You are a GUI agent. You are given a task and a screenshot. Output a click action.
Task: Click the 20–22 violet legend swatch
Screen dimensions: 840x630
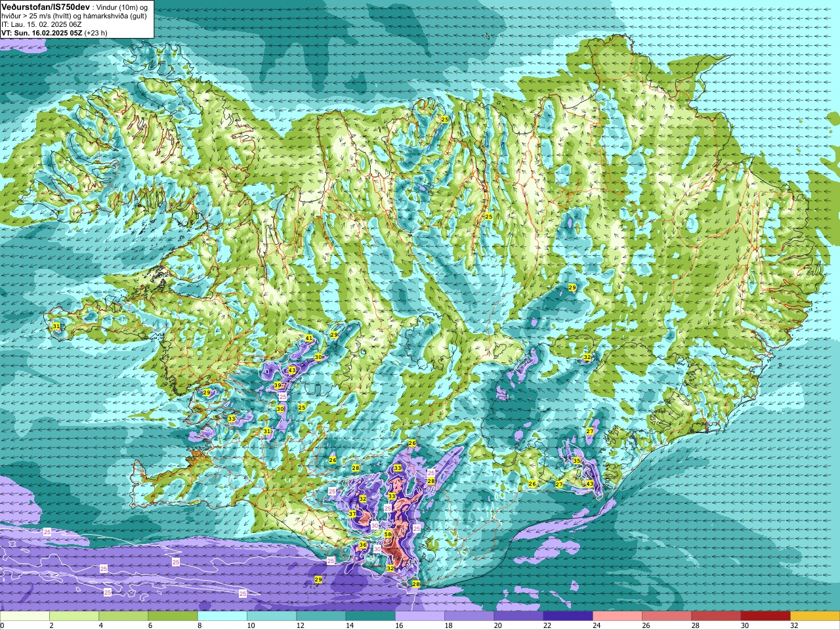coord(518,616)
